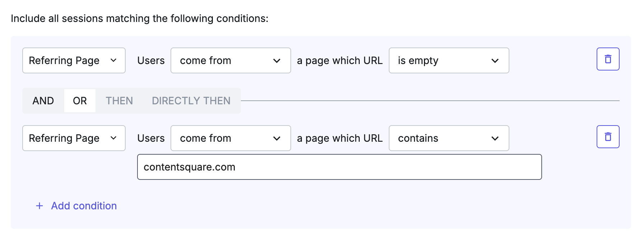Click the chevron on the second 'come from' selector
644x241 pixels.
tap(277, 138)
